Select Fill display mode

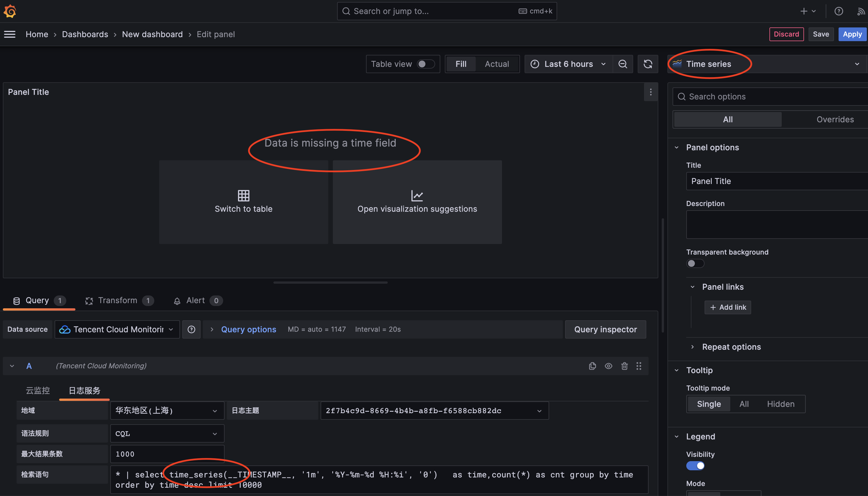(x=461, y=64)
